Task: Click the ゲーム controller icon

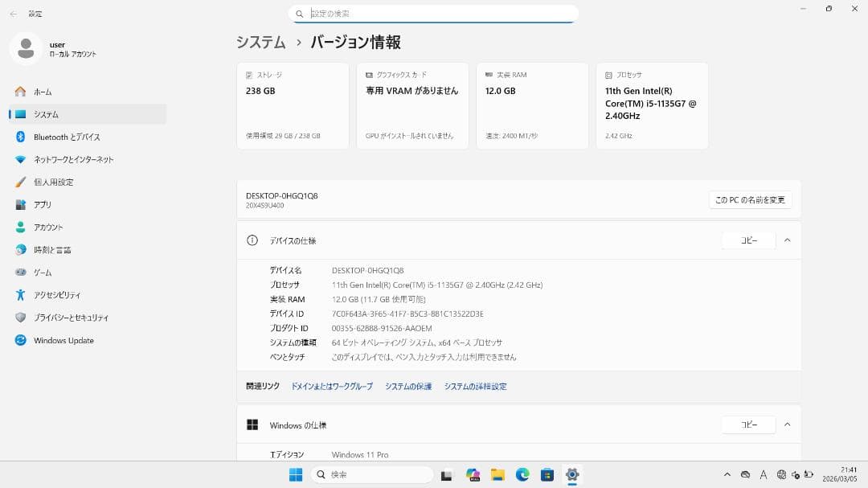Action: 20,273
